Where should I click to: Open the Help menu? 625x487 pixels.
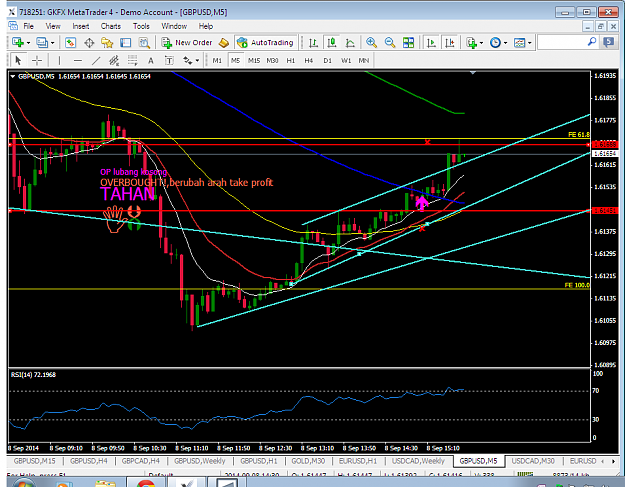(x=206, y=26)
